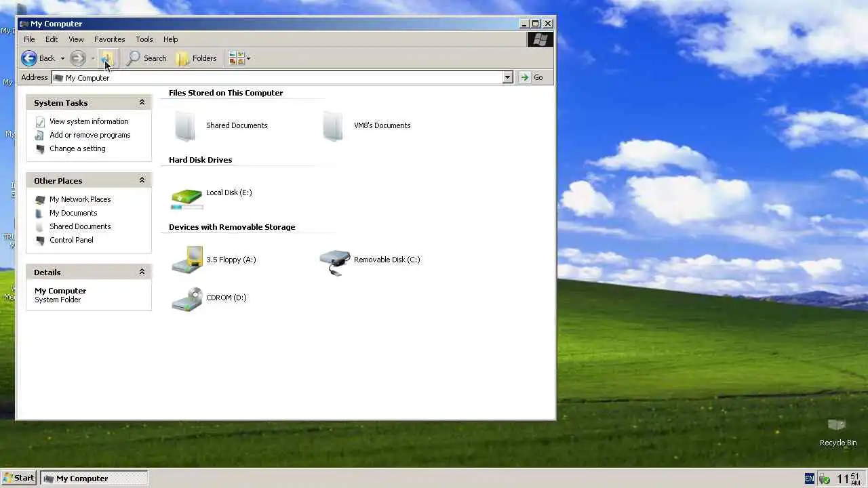Image resolution: width=868 pixels, height=488 pixels.
Task: Click the Control Panel icon
Action: (x=40, y=240)
